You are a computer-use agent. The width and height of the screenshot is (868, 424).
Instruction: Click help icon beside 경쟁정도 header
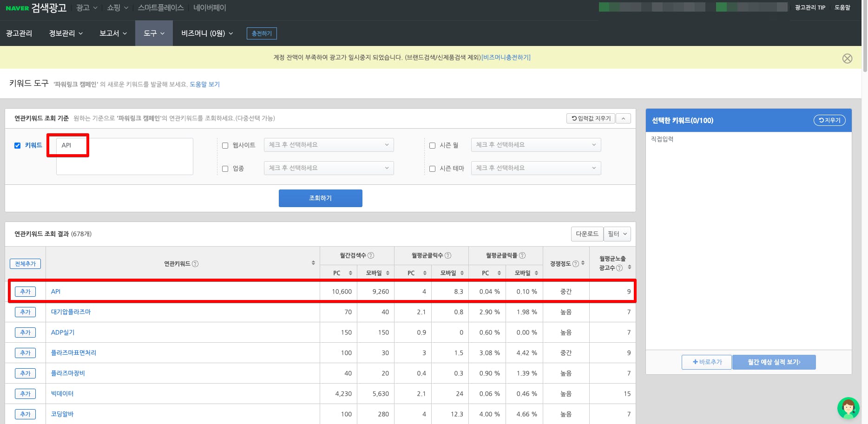[x=576, y=264]
